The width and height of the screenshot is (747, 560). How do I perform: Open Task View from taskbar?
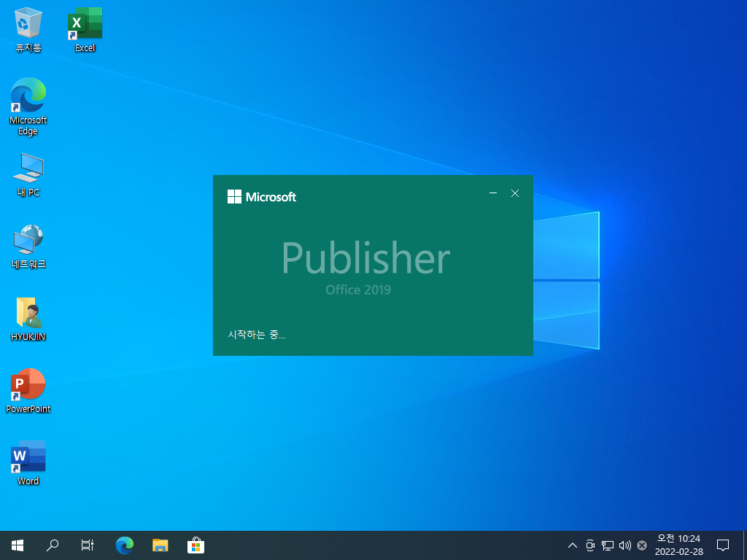click(x=88, y=545)
